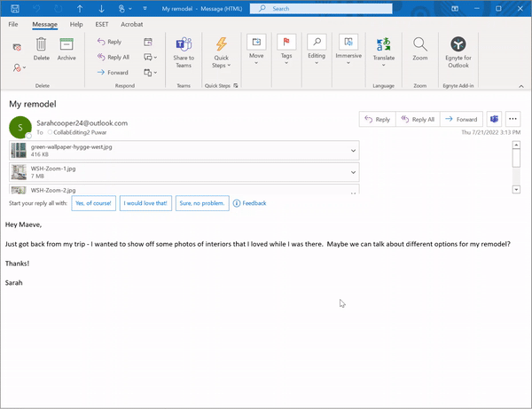Select the 'I would love that!' quick reply
The width and height of the screenshot is (532, 409).
[x=145, y=203]
